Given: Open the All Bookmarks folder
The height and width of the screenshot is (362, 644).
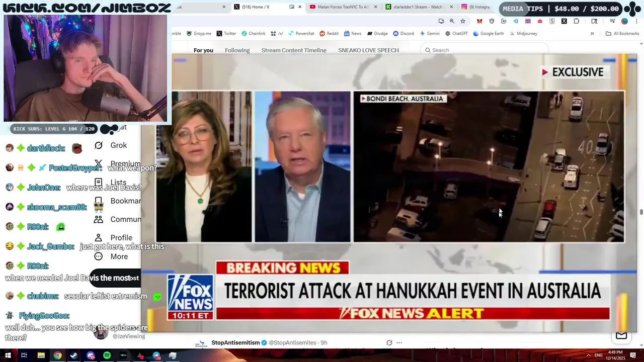Looking at the screenshot, I should tap(622, 34).
